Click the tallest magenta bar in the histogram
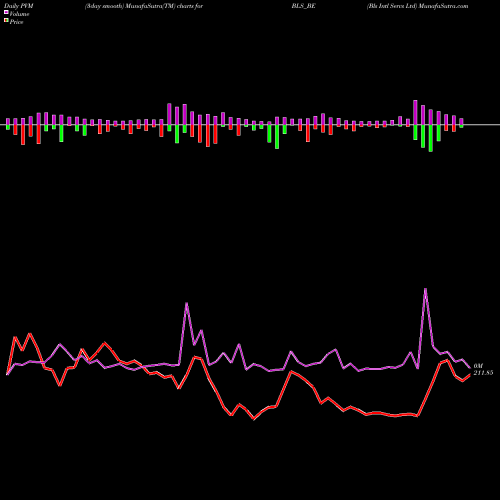Viewport: 500px width, 500px height. [x=415, y=112]
